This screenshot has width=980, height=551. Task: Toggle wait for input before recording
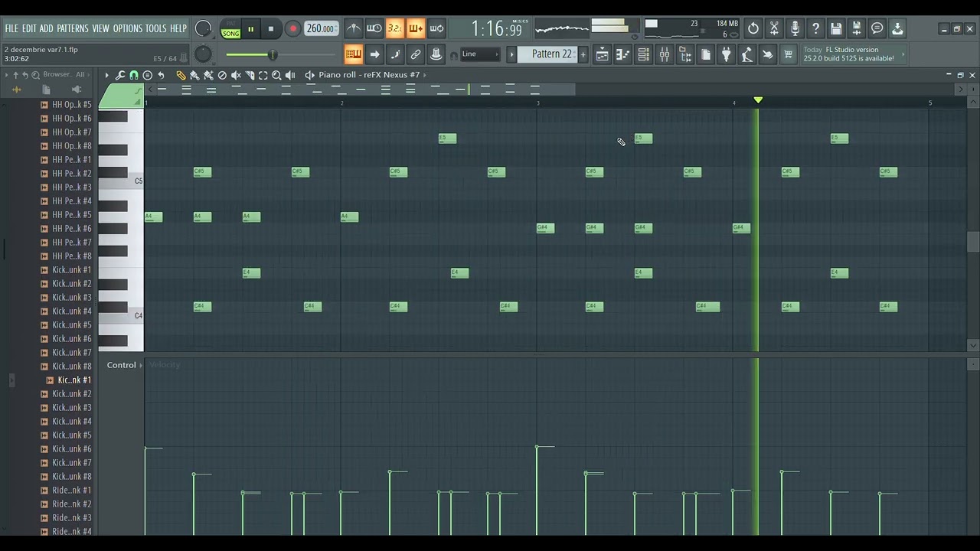(374, 29)
